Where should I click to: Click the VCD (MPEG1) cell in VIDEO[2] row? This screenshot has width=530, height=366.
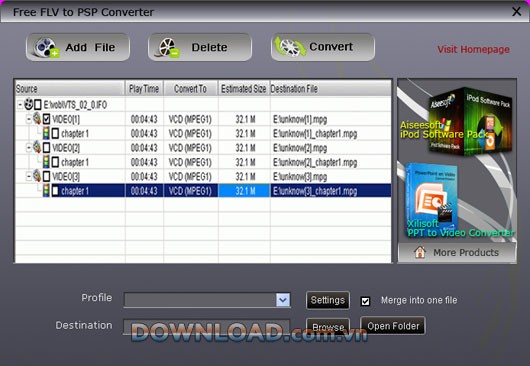[190, 148]
